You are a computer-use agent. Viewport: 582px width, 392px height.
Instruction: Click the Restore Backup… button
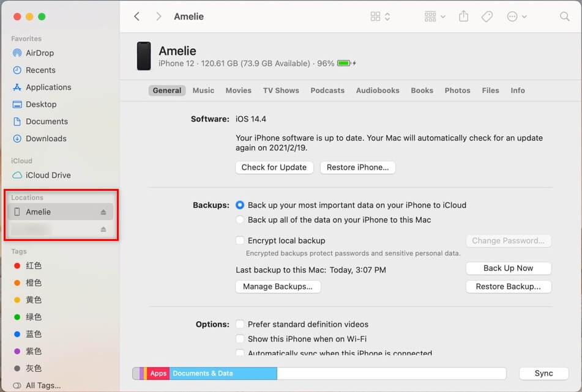coord(509,287)
